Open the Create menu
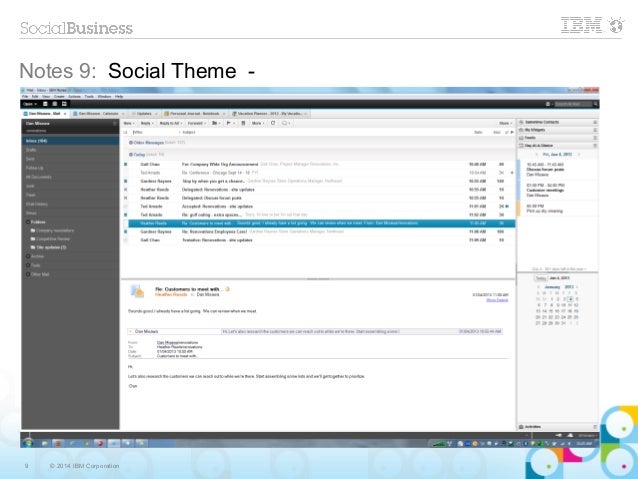This screenshot has height=479, width=638. pyautogui.click(x=59, y=96)
